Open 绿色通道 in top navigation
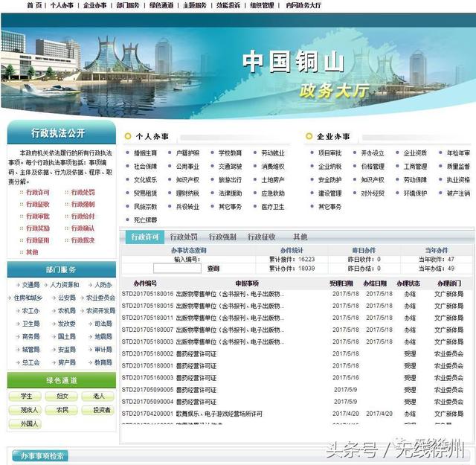The width and height of the screenshot is (476, 465). pyautogui.click(x=161, y=5)
